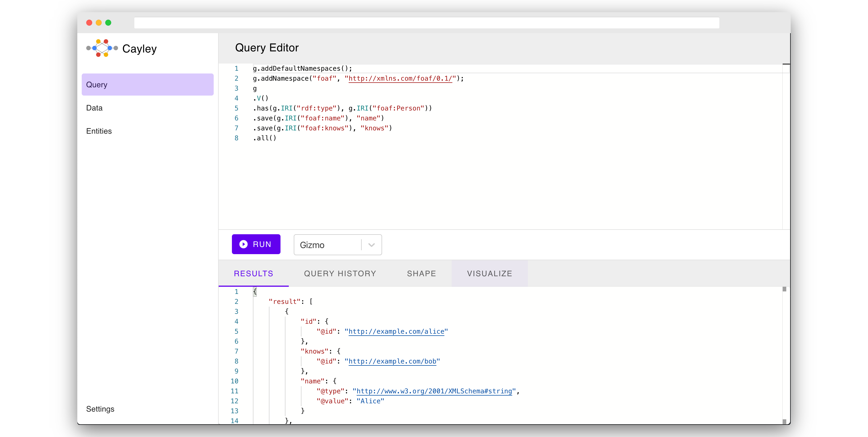This screenshot has height=437, width=868.
Task: Click the Cayley app title text
Action: click(x=139, y=49)
